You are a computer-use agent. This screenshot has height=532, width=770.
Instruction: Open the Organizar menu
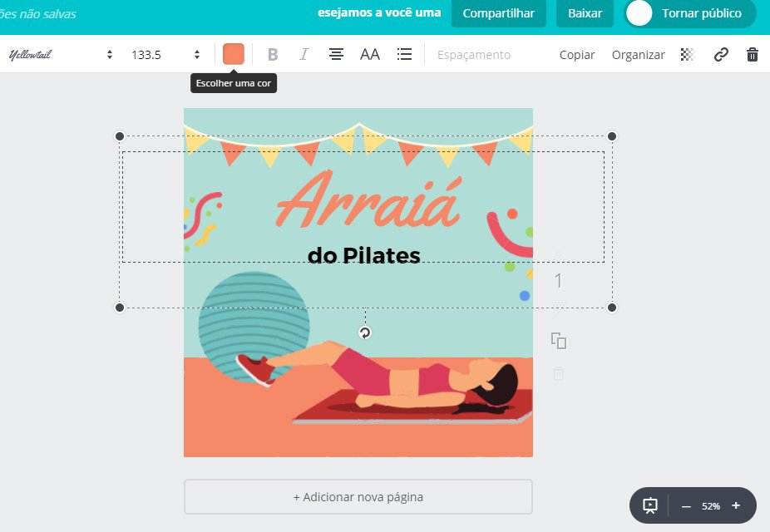pyautogui.click(x=638, y=54)
